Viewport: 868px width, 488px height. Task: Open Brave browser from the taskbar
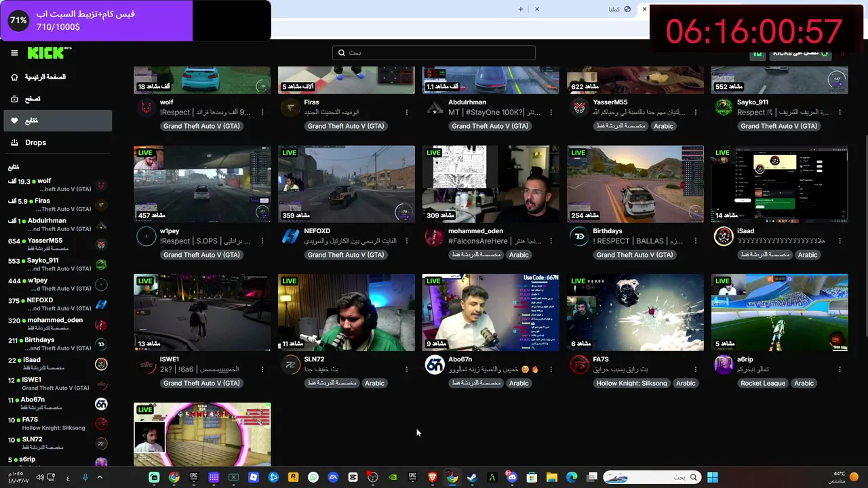tap(433, 477)
